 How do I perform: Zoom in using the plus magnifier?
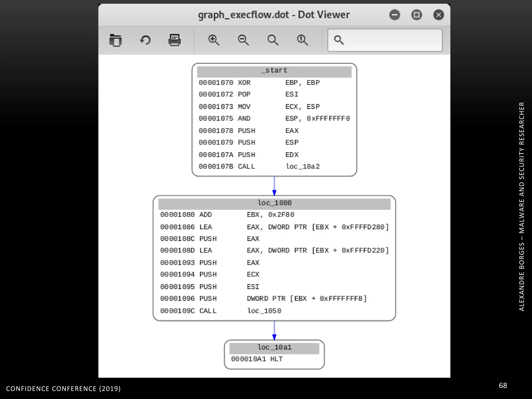[214, 40]
